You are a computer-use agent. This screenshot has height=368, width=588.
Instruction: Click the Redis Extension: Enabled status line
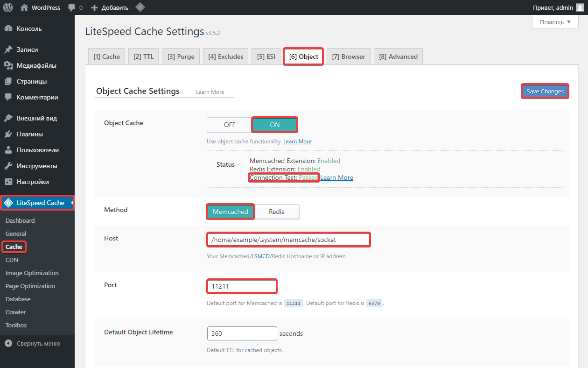[285, 169]
